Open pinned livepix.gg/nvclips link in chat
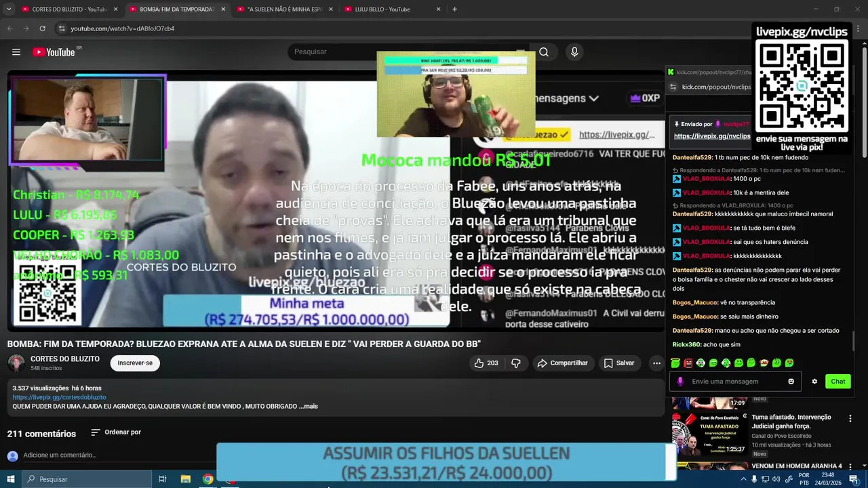The height and width of the screenshot is (488, 868). (x=712, y=136)
